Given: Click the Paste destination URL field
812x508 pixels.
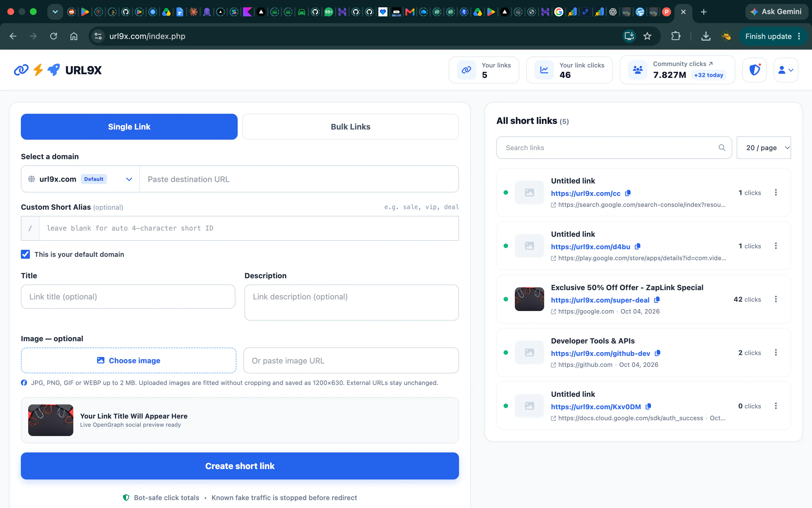Looking at the screenshot, I should (299, 179).
